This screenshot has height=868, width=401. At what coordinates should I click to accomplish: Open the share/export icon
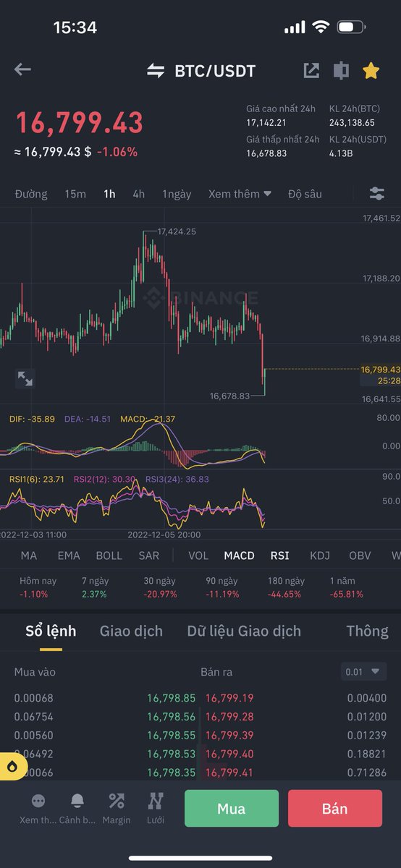311,70
